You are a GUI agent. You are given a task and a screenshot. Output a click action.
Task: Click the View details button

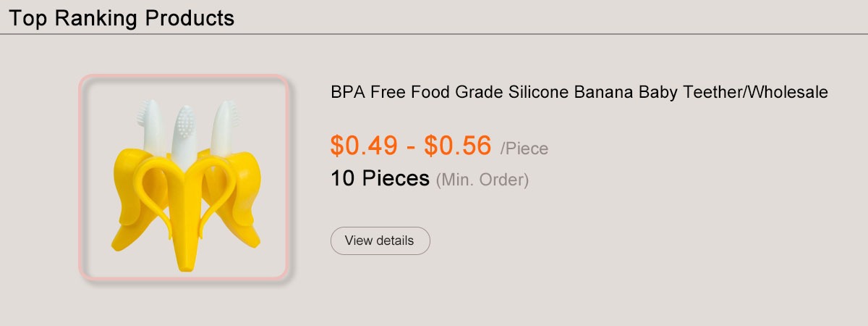pos(380,241)
